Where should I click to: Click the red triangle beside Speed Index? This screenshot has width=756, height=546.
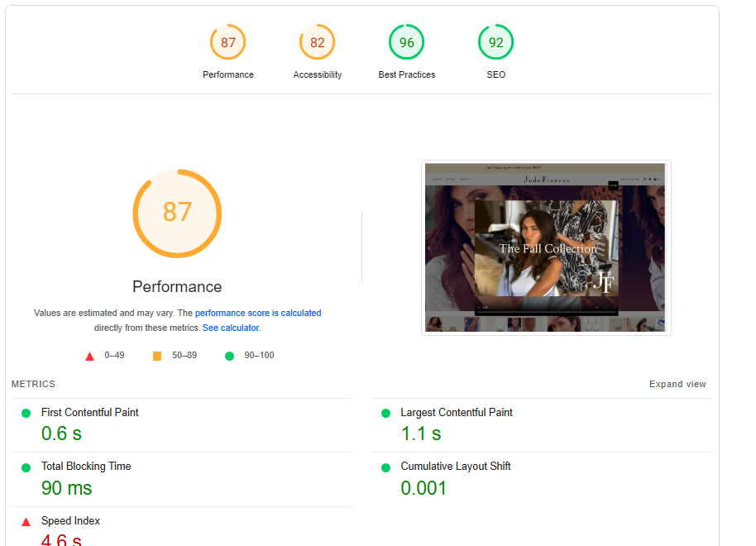point(26,521)
